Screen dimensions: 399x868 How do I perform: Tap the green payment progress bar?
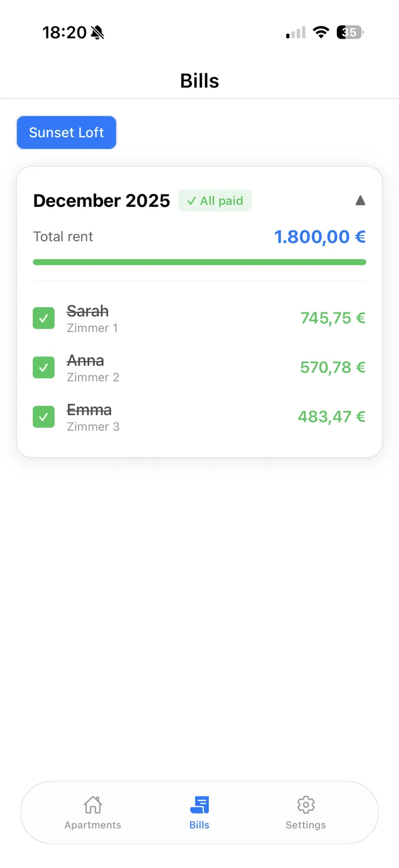[x=199, y=262]
